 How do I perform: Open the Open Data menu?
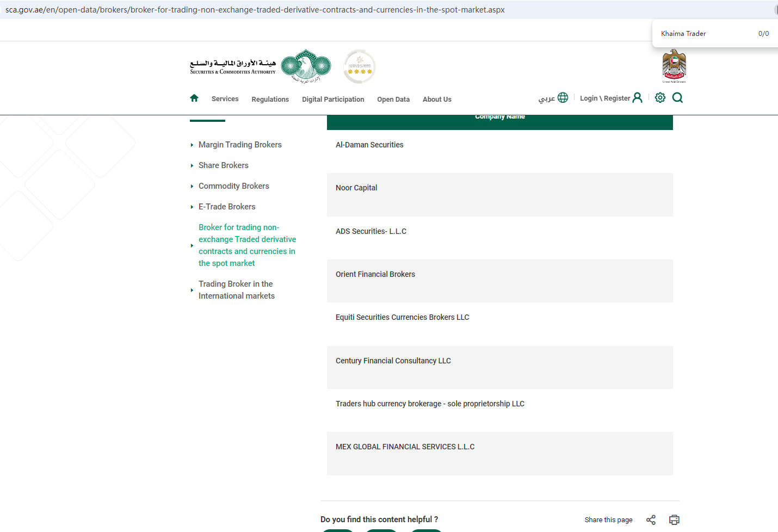point(393,100)
